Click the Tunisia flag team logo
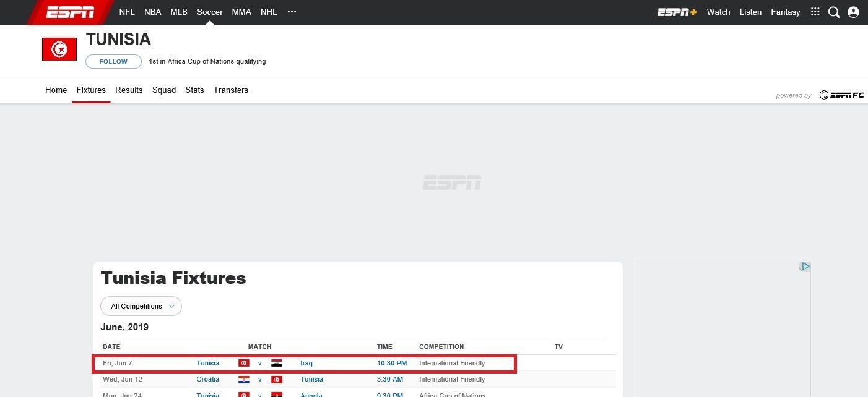Screen dimensions: 868x397 coord(59,49)
